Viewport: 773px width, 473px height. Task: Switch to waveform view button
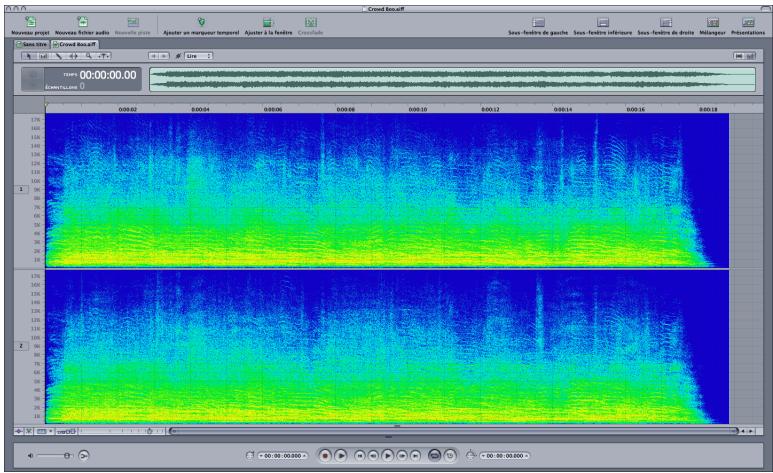coord(738,56)
